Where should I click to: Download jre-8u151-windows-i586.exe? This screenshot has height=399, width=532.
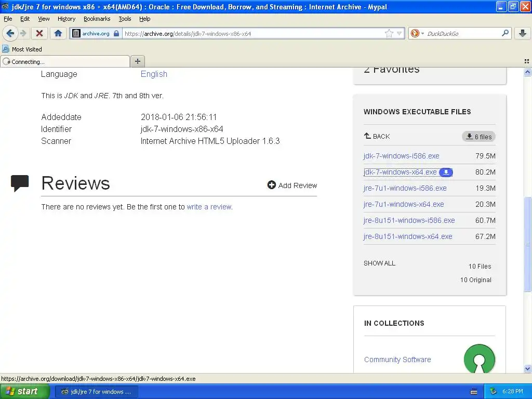point(409,220)
